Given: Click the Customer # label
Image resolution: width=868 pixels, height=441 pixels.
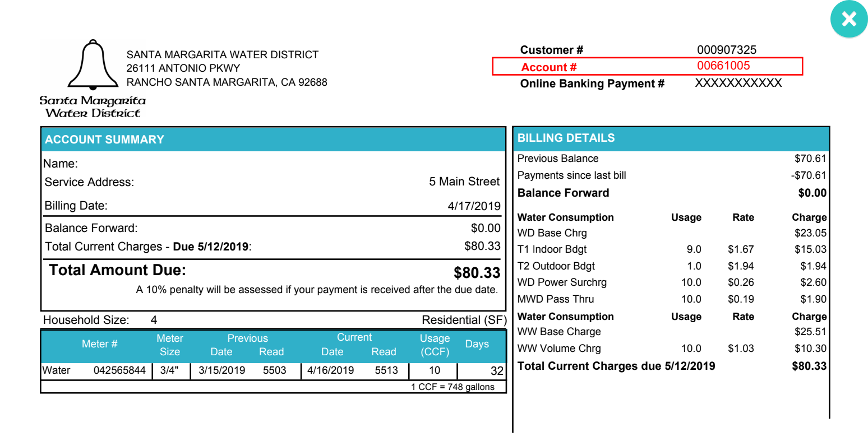Looking at the screenshot, I should tap(551, 50).
